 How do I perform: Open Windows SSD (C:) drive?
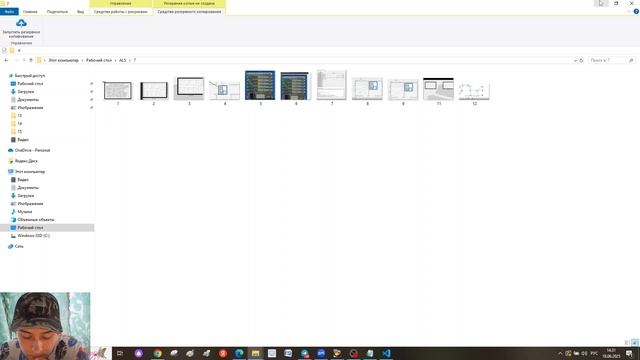click(x=33, y=236)
